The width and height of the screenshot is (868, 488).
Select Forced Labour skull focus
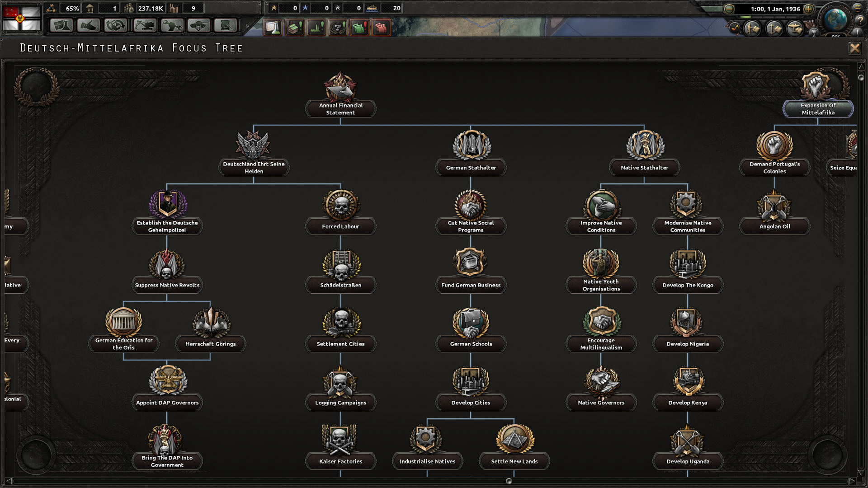340,212
